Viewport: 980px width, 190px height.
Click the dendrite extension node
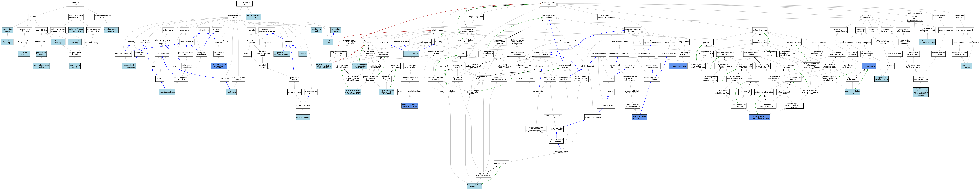[x=501, y=163]
